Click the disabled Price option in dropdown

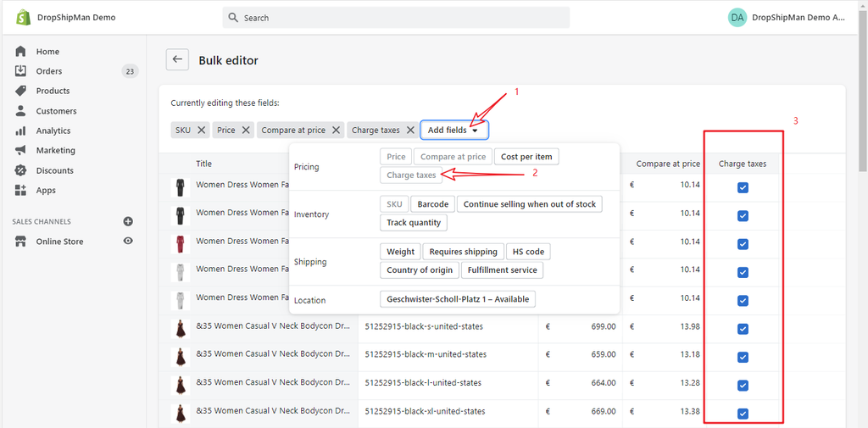click(x=397, y=157)
